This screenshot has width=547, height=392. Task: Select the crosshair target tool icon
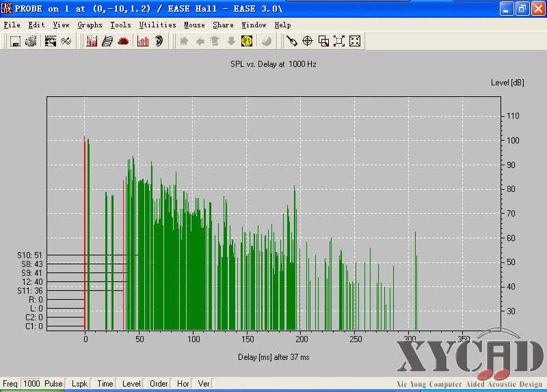point(307,41)
